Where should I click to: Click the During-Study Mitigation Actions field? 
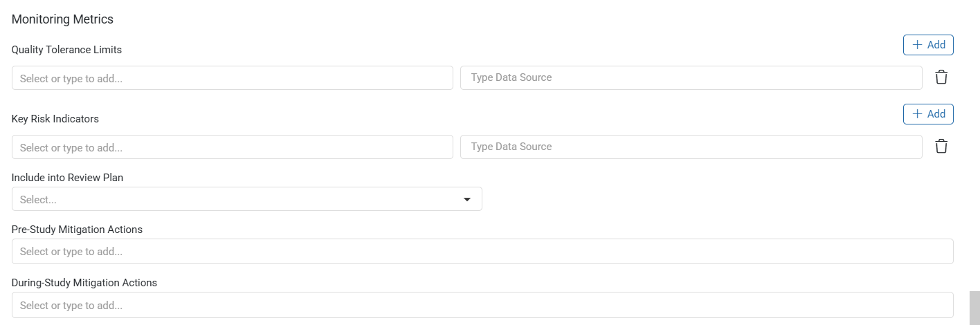[x=482, y=305]
